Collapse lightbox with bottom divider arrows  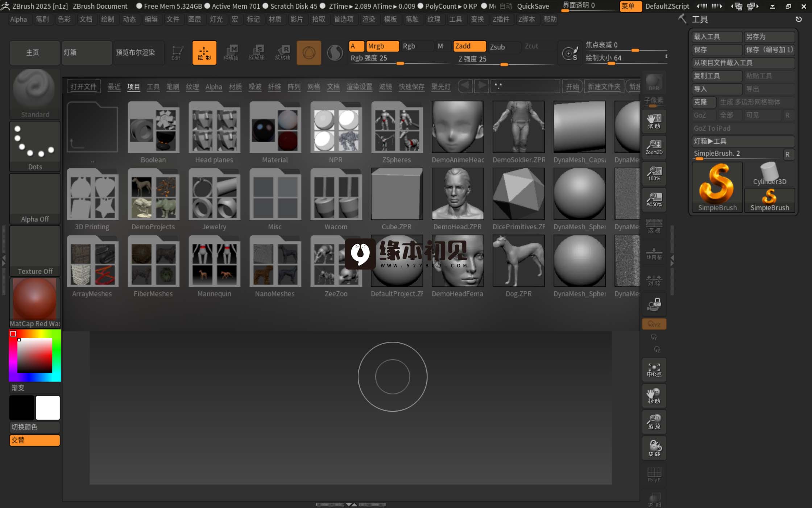point(351,504)
